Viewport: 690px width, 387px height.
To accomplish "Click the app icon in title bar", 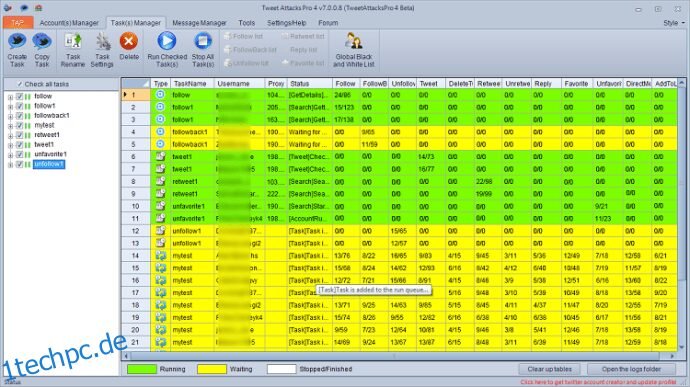I will point(8,8).
